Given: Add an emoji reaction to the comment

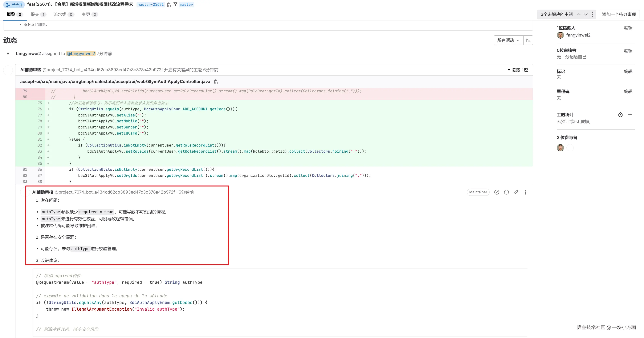Looking at the screenshot, I should (x=506, y=192).
